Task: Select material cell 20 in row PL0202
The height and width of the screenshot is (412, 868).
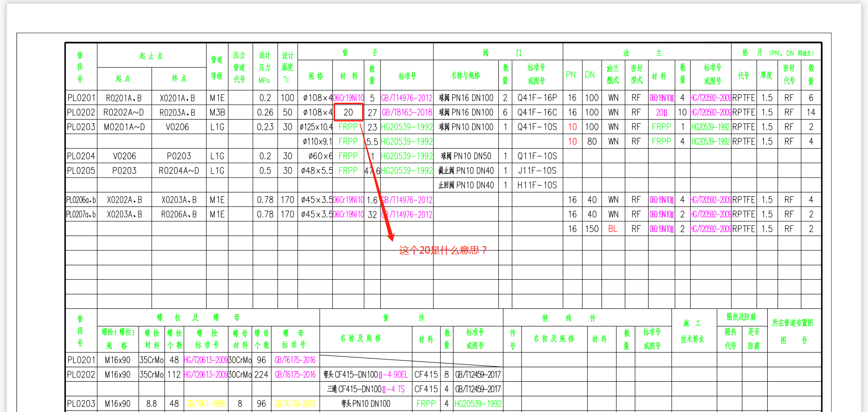Action: click(348, 113)
